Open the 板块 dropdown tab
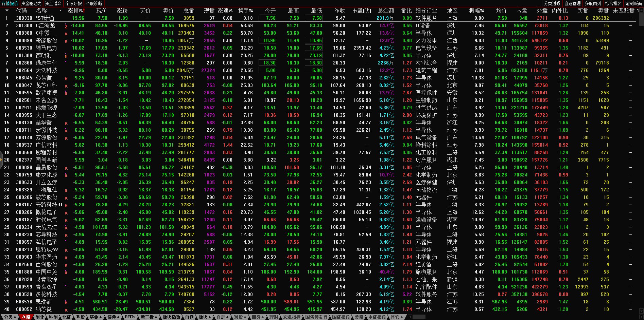 [205, 317]
